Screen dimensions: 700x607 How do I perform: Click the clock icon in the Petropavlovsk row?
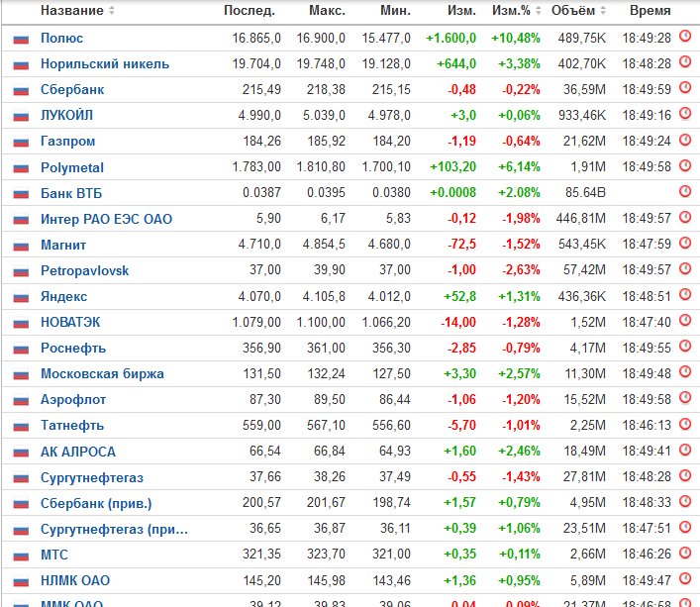(x=685, y=269)
